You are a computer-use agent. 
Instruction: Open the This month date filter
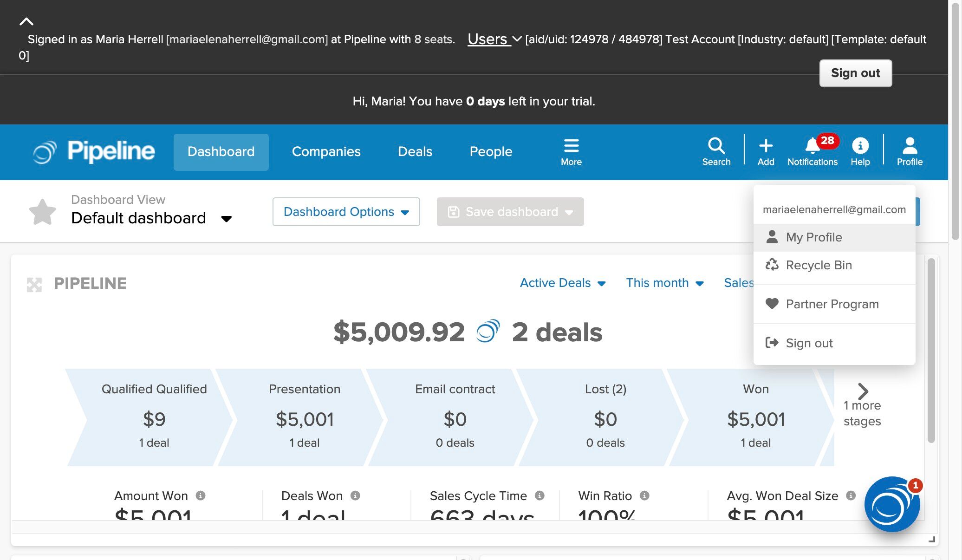click(664, 283)
